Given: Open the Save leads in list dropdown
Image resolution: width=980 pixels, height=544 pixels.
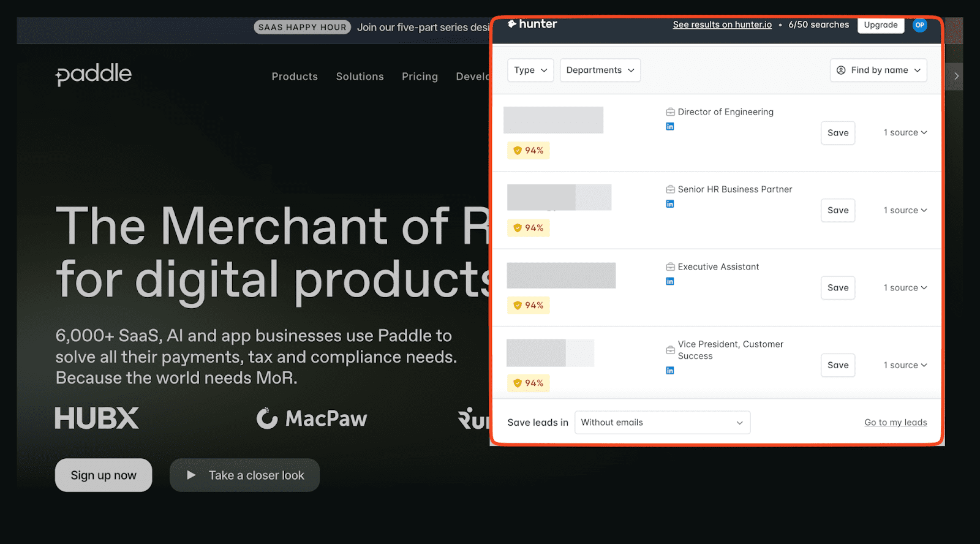Looking at the screenshot, I should pyautogui.click(x=662, y=423).
